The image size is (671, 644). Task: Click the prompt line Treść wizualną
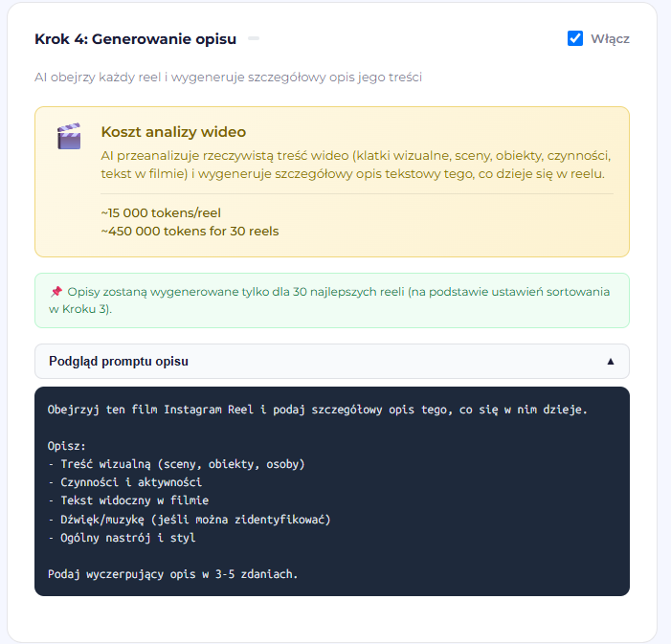click(176, 464)
